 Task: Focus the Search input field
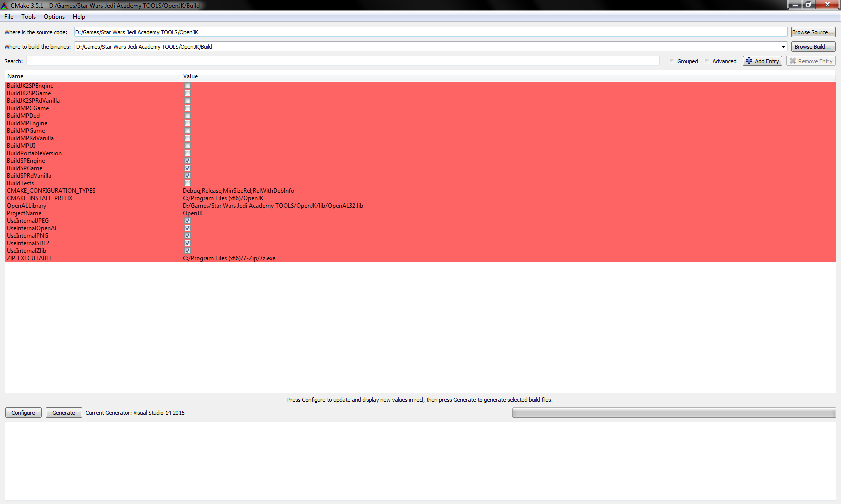tap(343, 61)
